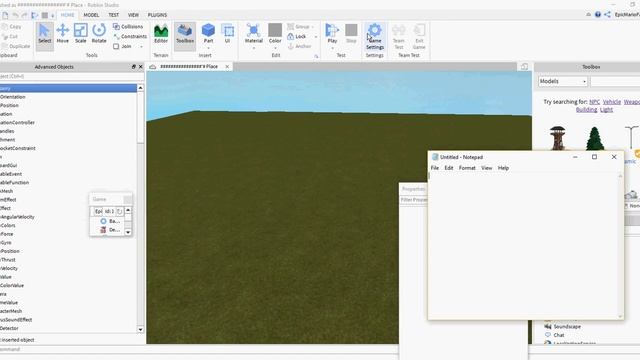This screenshot has width=640, height=360.
Task: Open the Terrain Editor
Action: pos(161,33)
